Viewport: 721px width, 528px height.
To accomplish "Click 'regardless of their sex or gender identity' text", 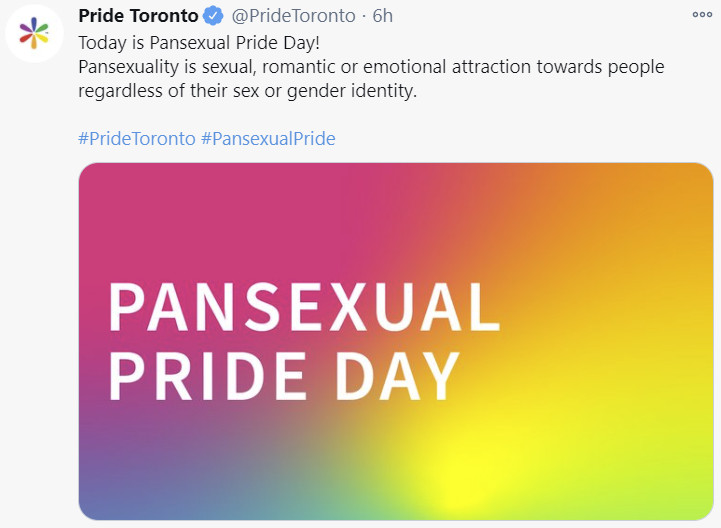I will pos(247,91).
